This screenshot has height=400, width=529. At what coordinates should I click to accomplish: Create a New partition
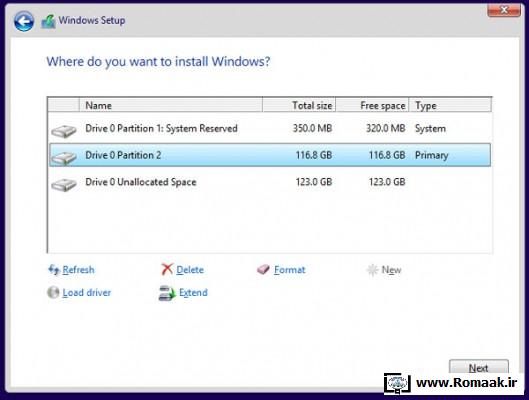click(391, 270)
